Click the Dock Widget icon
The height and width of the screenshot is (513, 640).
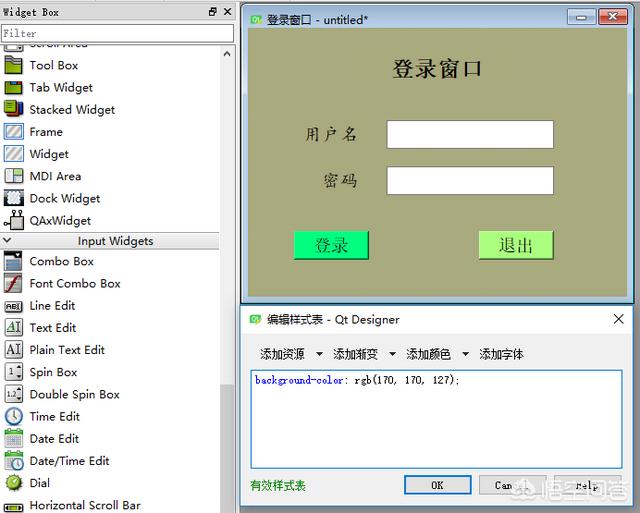tap(13, 198)
